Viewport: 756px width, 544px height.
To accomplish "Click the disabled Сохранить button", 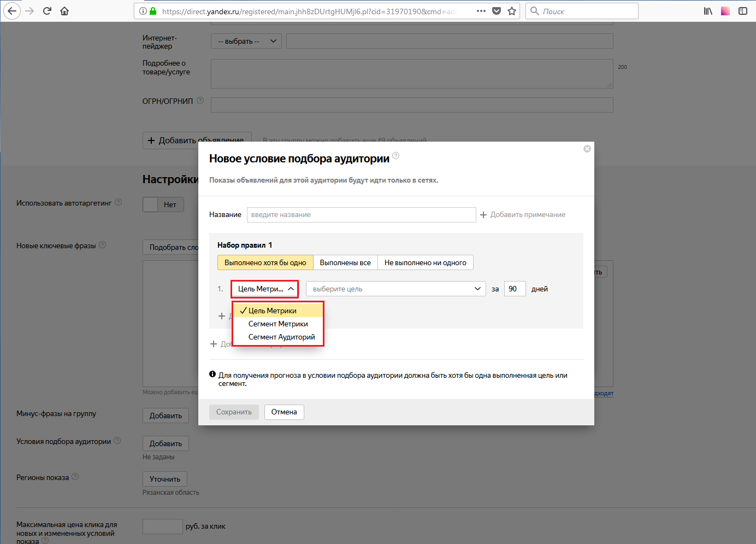I will pos(234,412).
